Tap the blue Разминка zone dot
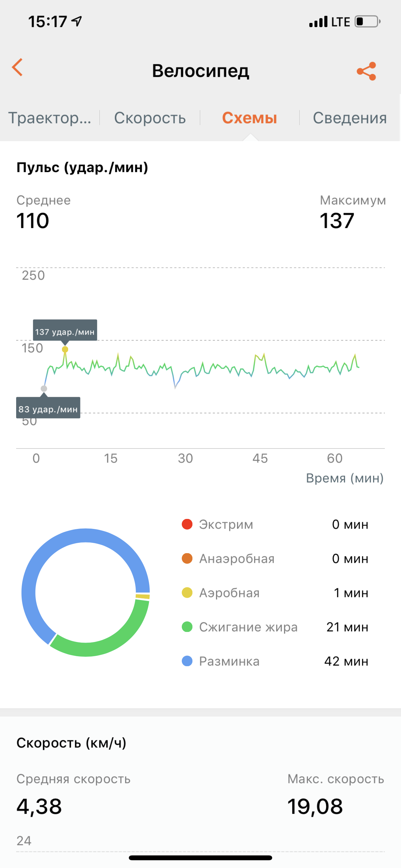Screen dimensions: 401x868 pos(187,661)
